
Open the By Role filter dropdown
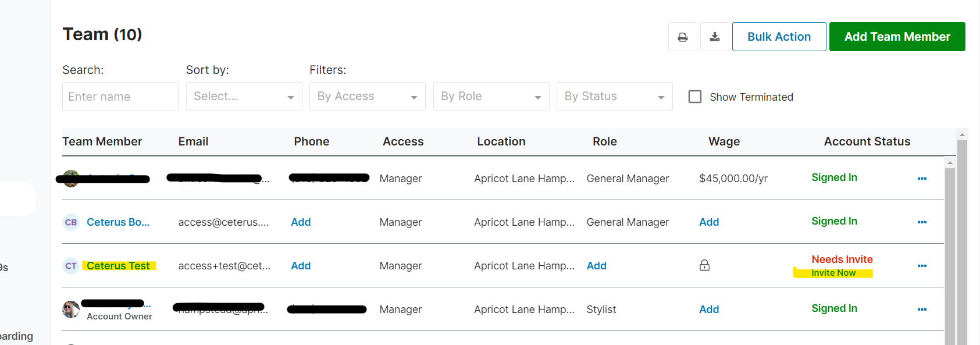[491, 97]
